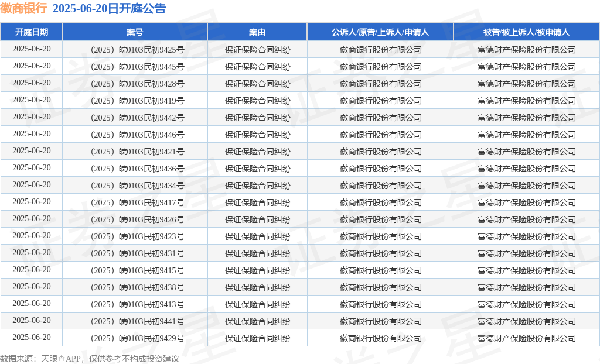Select the date in the 9423号 row
This screenshot has height=364, width=600.
point(32,235)
